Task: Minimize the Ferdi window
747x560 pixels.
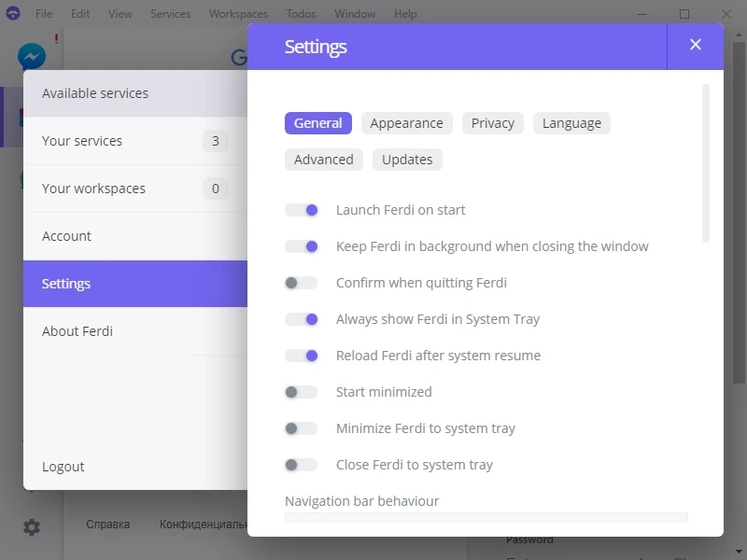Action: [642, 14]
